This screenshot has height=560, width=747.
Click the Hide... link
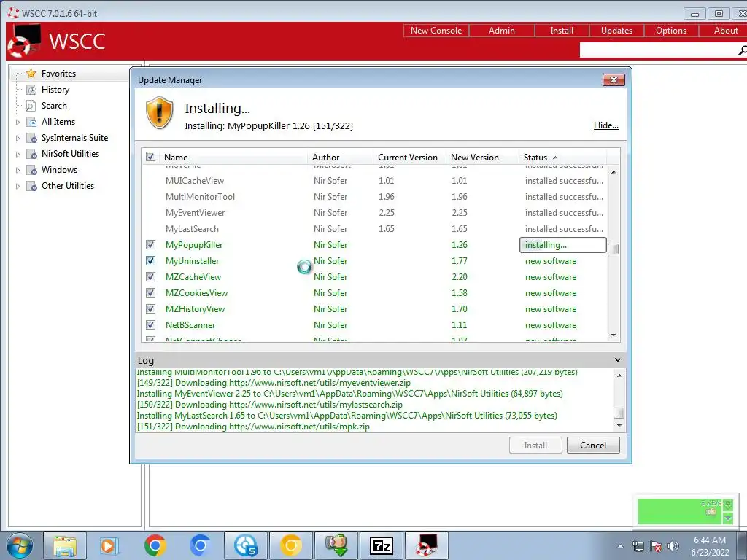click(x=606, y=125)
